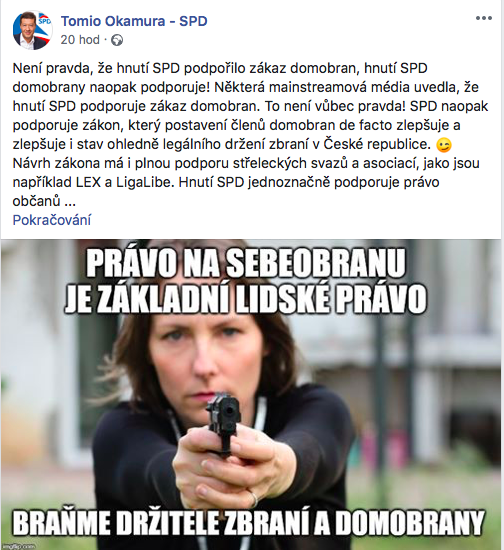504x550 pixels.
Task: Click the SPD logo badge in the avatar
Action: pyautogui.click(x=45, y=21)
